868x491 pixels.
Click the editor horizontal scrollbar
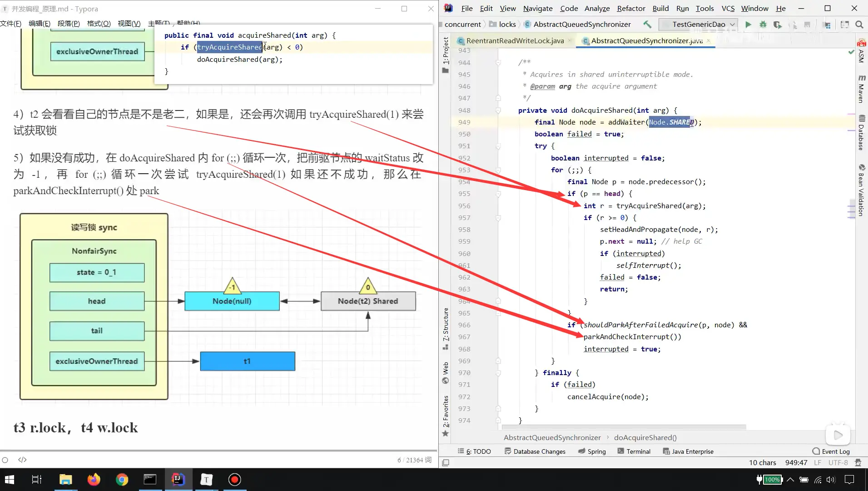pos(624,427)
